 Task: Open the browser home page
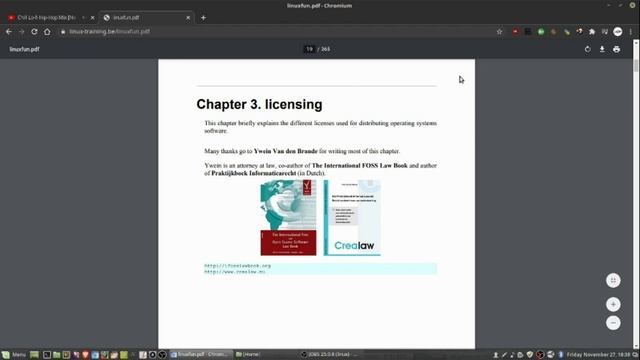coord(47,31)
